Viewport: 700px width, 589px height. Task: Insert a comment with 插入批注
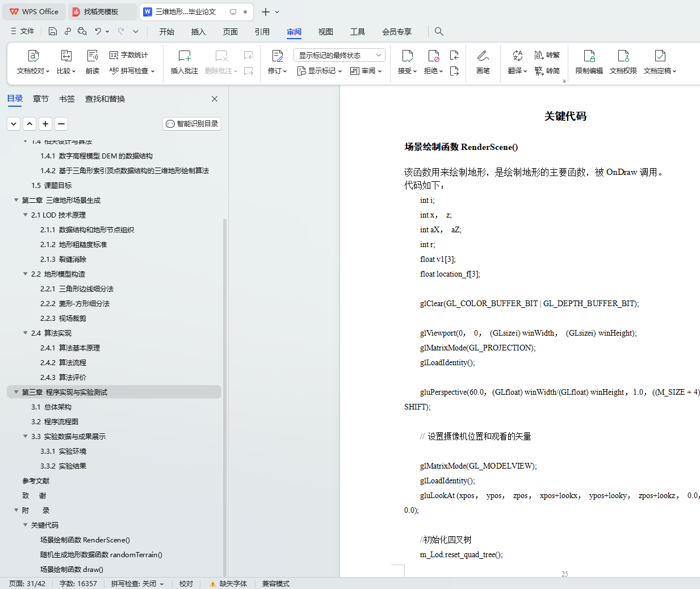184,62
